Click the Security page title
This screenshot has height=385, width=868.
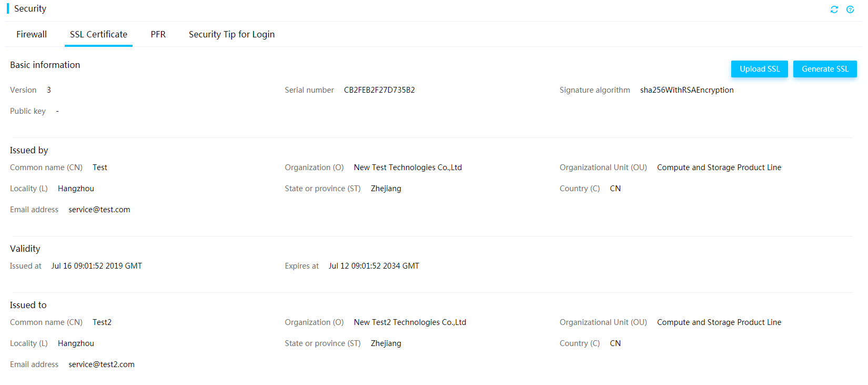pyautogui.click(x=30, y=8)
